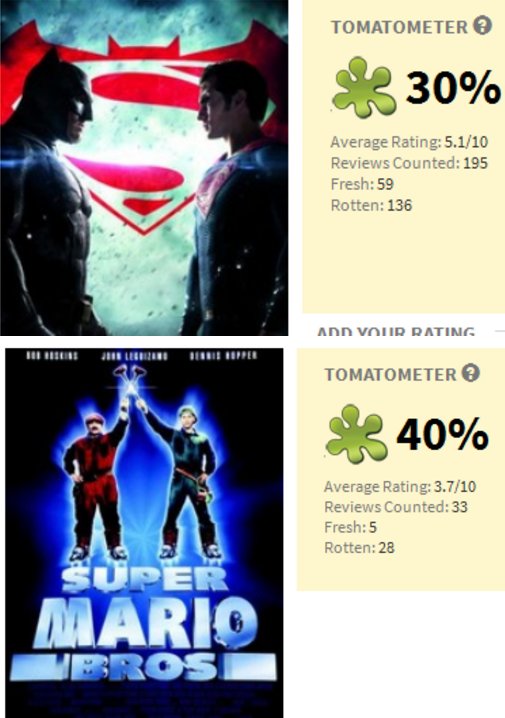Click the ADD YOUR RATING heading
This screenshot has width=505, height=718.
(x=396, y=331)
